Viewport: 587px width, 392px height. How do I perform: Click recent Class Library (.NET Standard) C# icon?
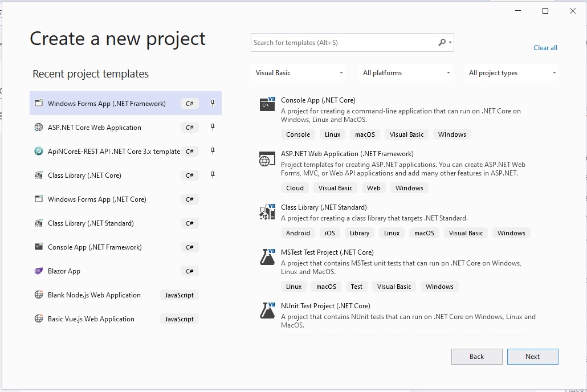click(39, 223)
